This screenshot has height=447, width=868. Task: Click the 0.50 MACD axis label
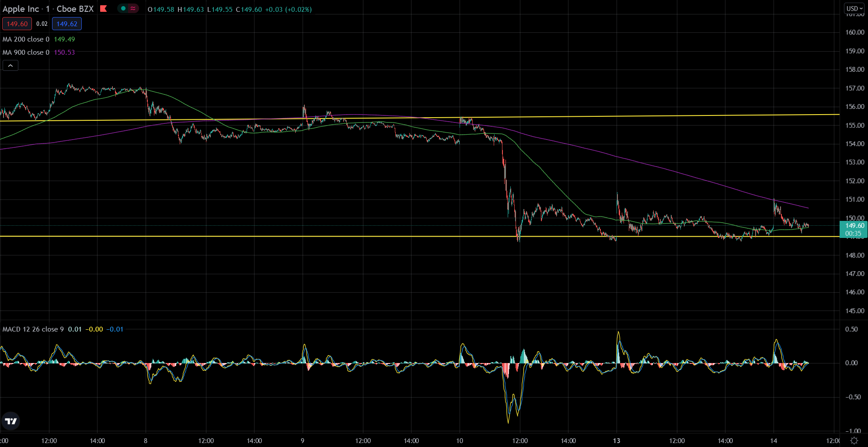851,329
